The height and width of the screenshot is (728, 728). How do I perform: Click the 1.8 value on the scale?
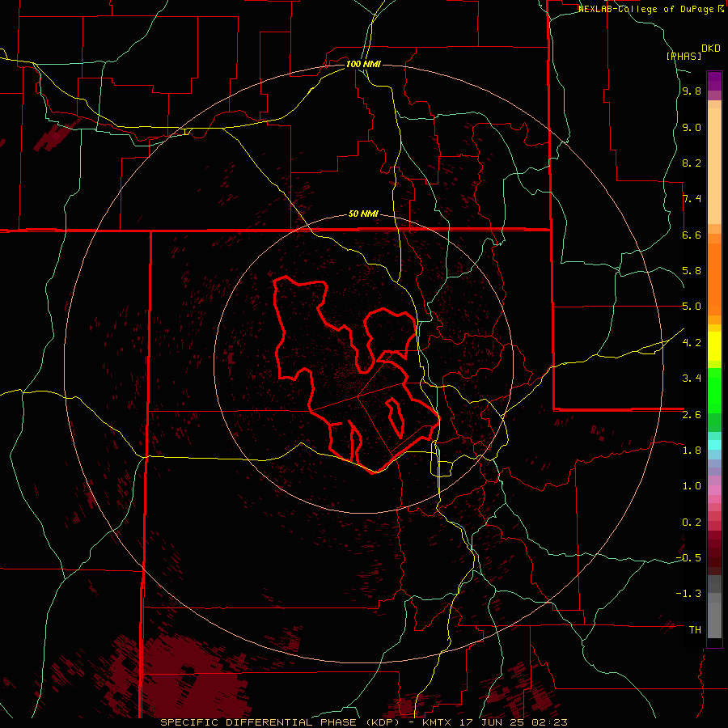pyautogui.click(x=692, y=451)
